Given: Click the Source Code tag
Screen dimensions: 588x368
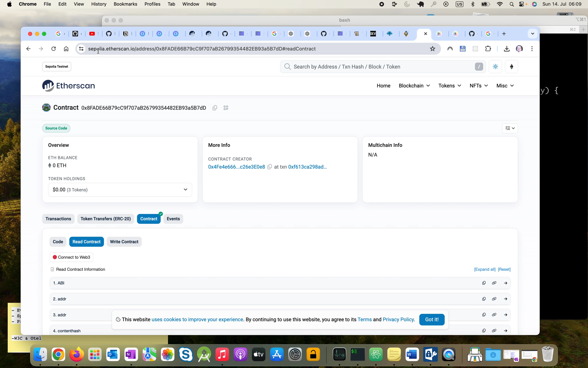Looking at the screenshot, I should 56,128.
